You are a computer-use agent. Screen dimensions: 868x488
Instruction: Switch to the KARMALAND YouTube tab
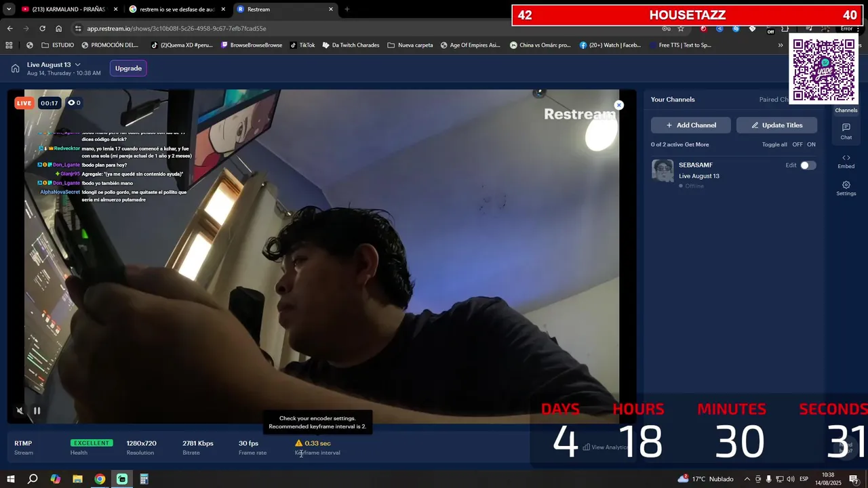point(68,9)
